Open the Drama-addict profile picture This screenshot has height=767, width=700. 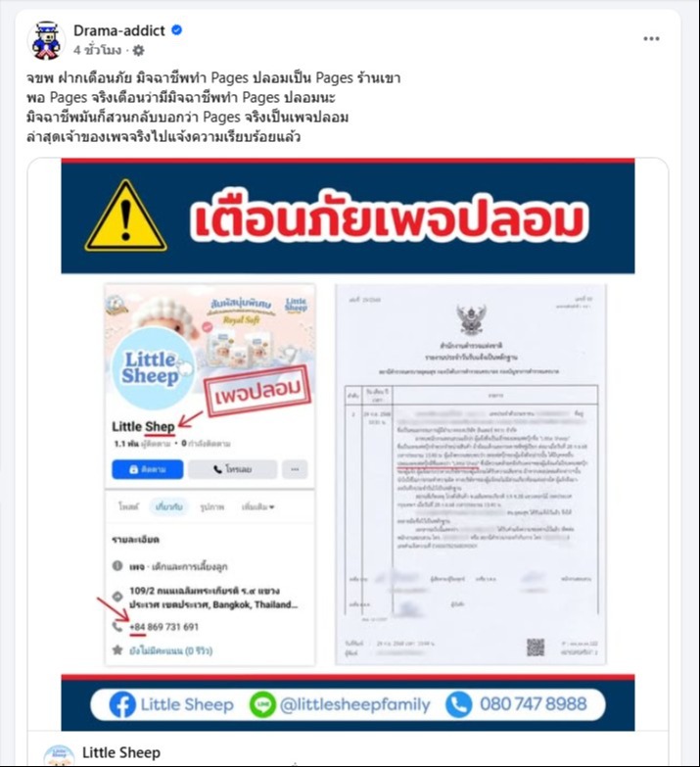(x=46, y=40)
